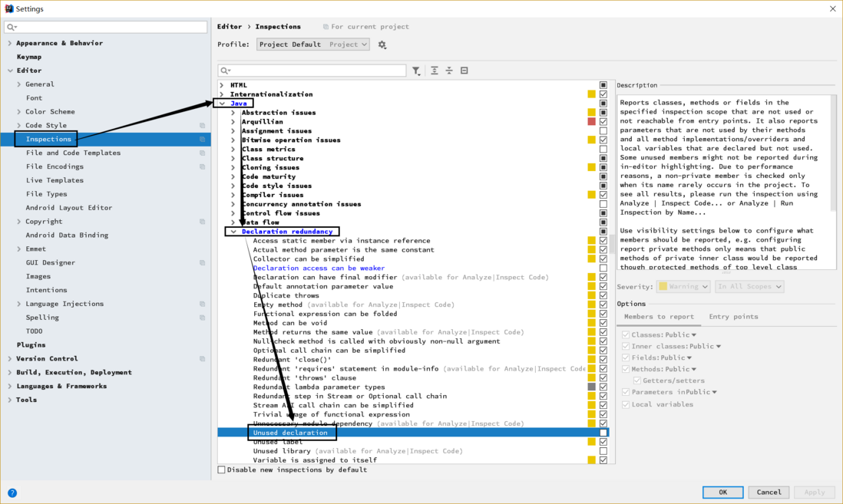Image resolution: width=843 pixels, height=504 pixels.
Task: Click the Arquillian red severity swatch
Action: click(591, 121)
